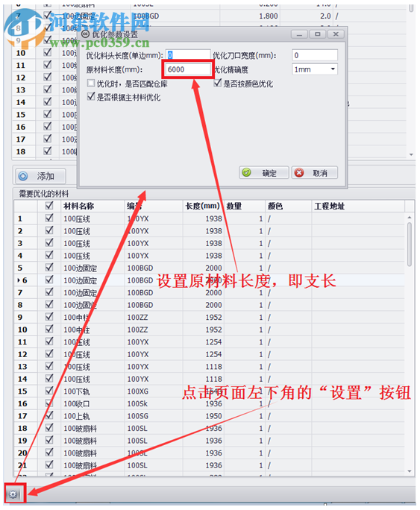Image resolution: width=420 pixels, height=510 pixels.
Task: Click value 1.800 in upper table
Action: [269, 16]
